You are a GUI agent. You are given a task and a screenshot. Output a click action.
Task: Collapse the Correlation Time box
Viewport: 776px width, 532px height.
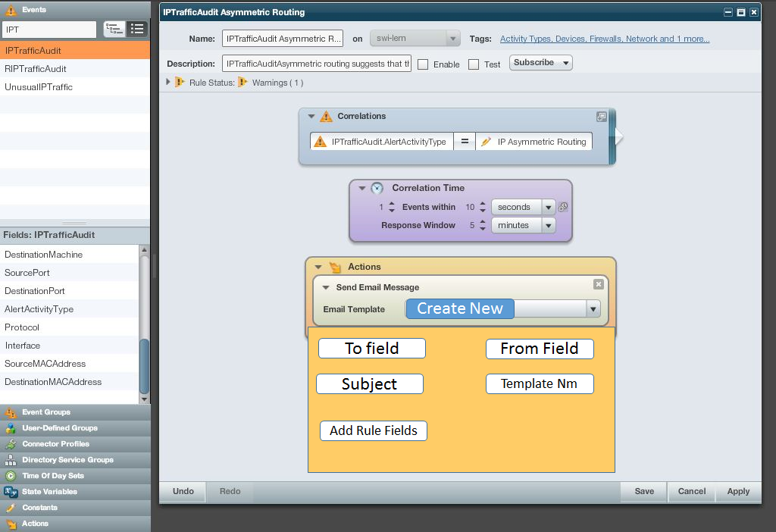(361, 188)
